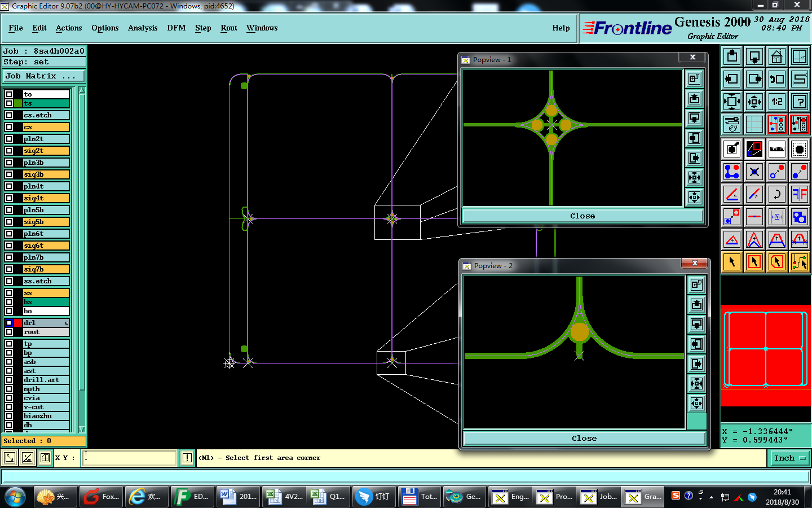The width and height of the screenshot is (812, 508).
Task: Open the Inch units dropdown
Action: pos(789,458)
